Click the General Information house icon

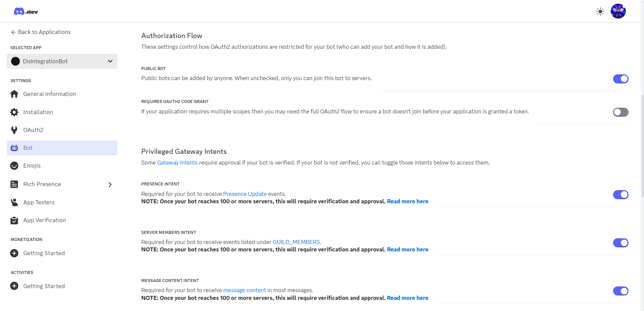pos(14,94)
